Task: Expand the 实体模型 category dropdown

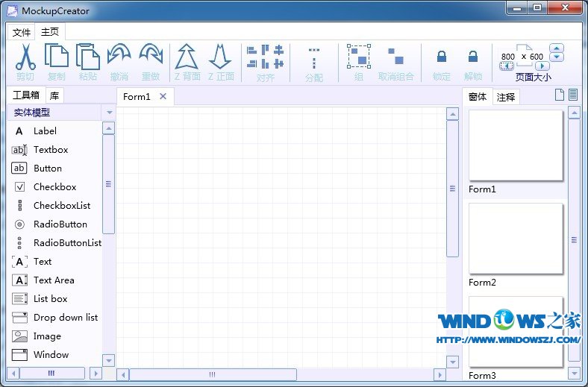Action: 109,113
